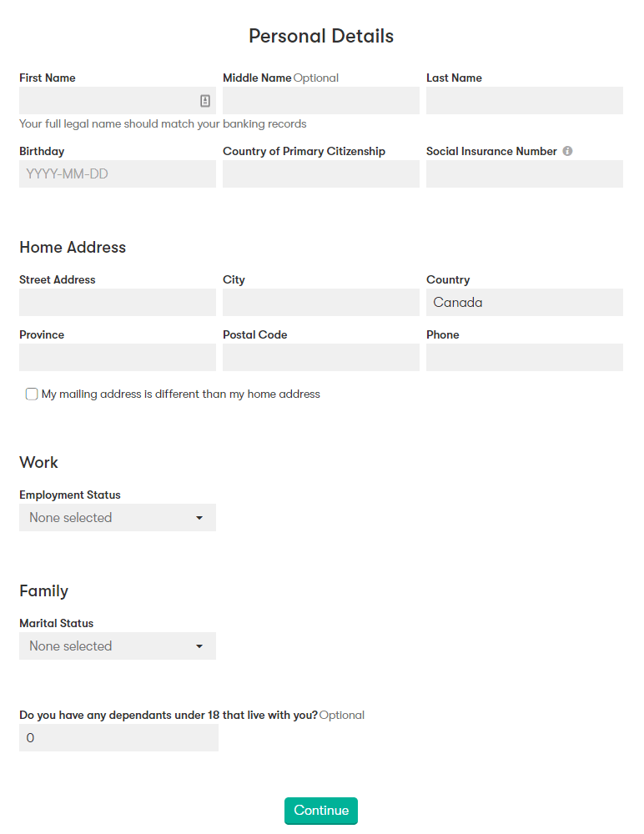Click the contact card icon in First Name field
644x834 pixels.
coord(205,100)
